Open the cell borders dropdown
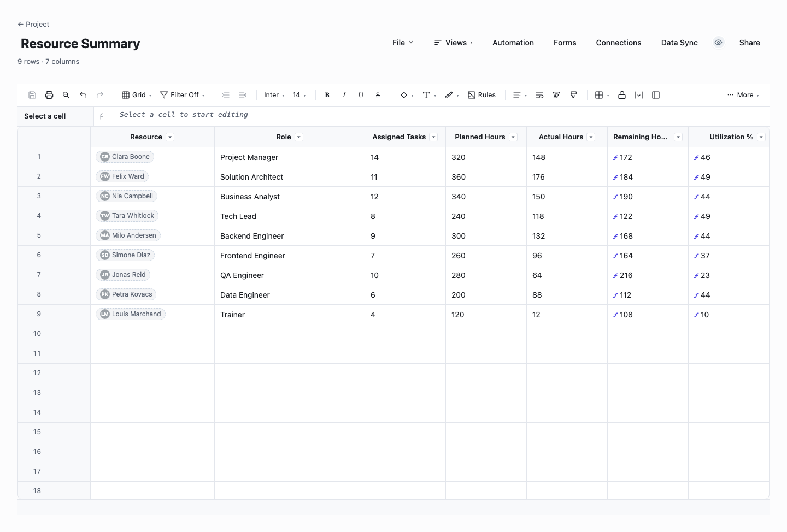This screenshot has width=787, height=532. [602, 95]
